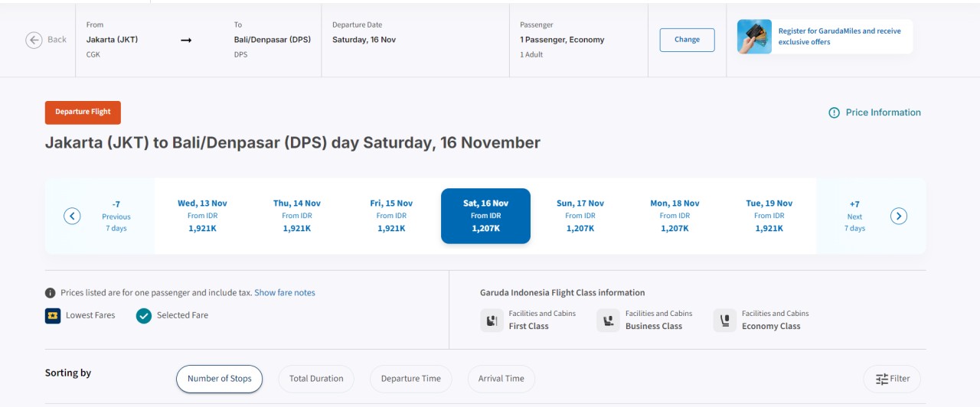Select Thu, 14 Nov date tab

297,216
